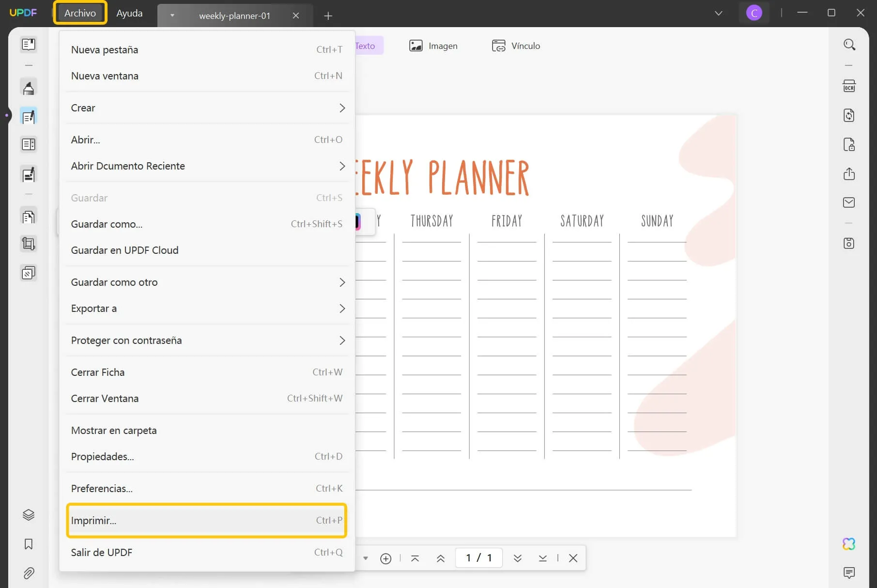
Task: Click the Texto toolbar button
Action: tap(369, 46)
